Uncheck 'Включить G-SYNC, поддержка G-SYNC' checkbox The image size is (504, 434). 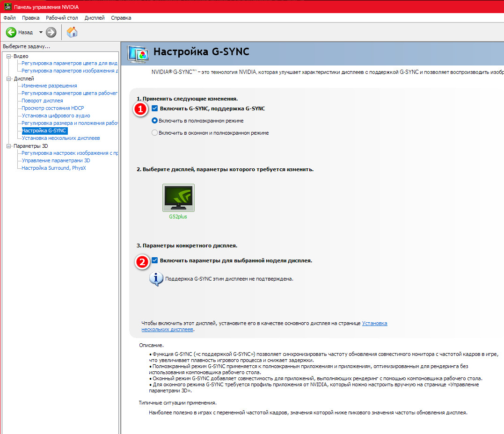coord(155,108)
